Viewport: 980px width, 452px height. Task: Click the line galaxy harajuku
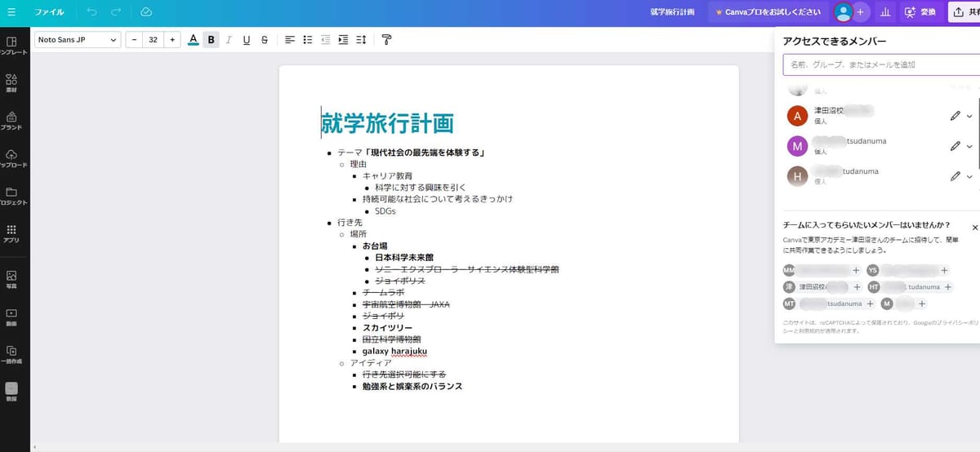tap(394, 352)
